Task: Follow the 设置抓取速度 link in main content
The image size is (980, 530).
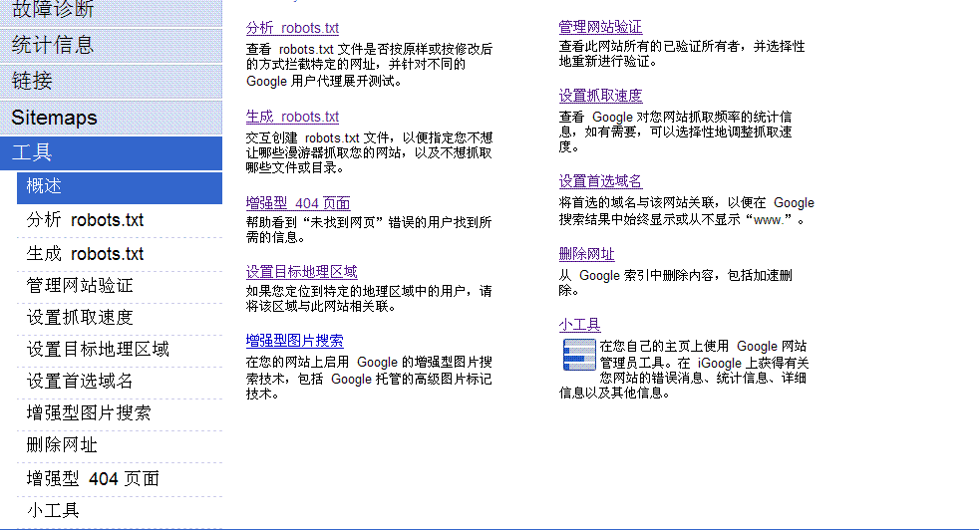Action: [600, 96]
